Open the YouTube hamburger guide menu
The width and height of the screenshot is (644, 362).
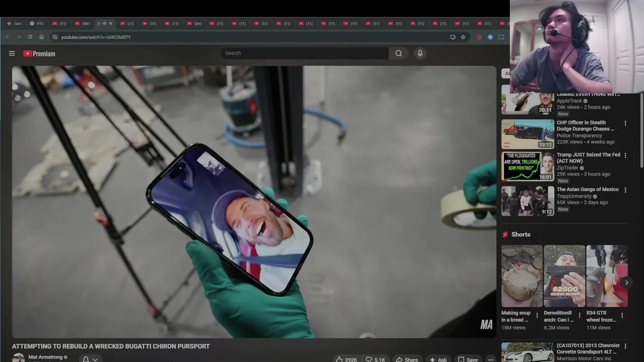pyautogui.click(x=12, y=53)
